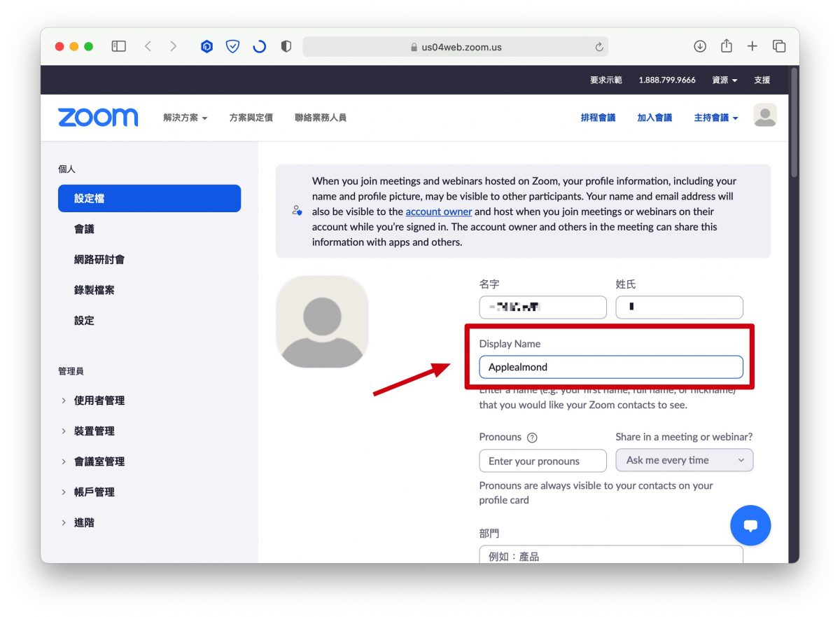Show Safari tab overview
The height and width of the screenshot is (617, 840).
(x=779, y=46)
